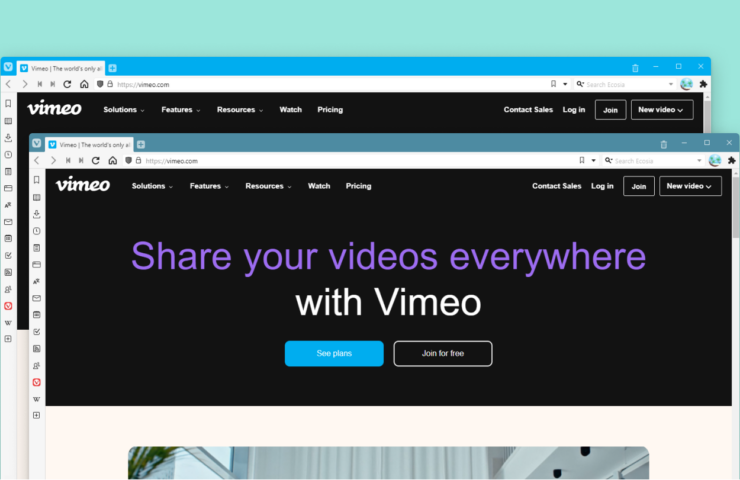This screenshot has height=480, width=740.
Task: Open Pricing in front window Vimeo nav
Action: [359, 186]
